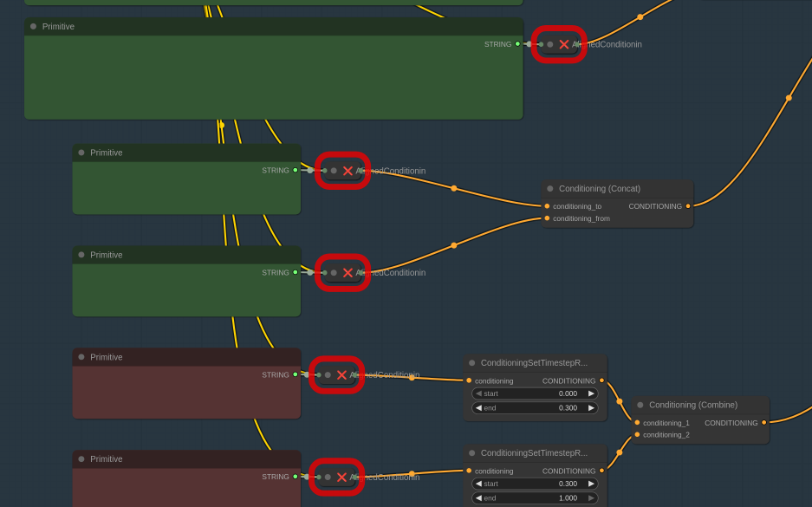
Task: Select the Conditioning (Concat) node title
Action: click(599, 189)
